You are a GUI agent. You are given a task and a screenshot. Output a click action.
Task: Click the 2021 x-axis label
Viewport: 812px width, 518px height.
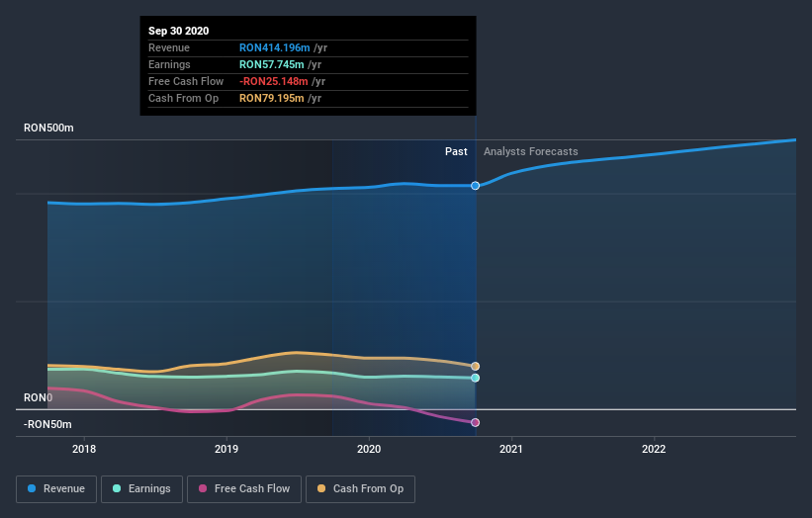pos(511,449)
